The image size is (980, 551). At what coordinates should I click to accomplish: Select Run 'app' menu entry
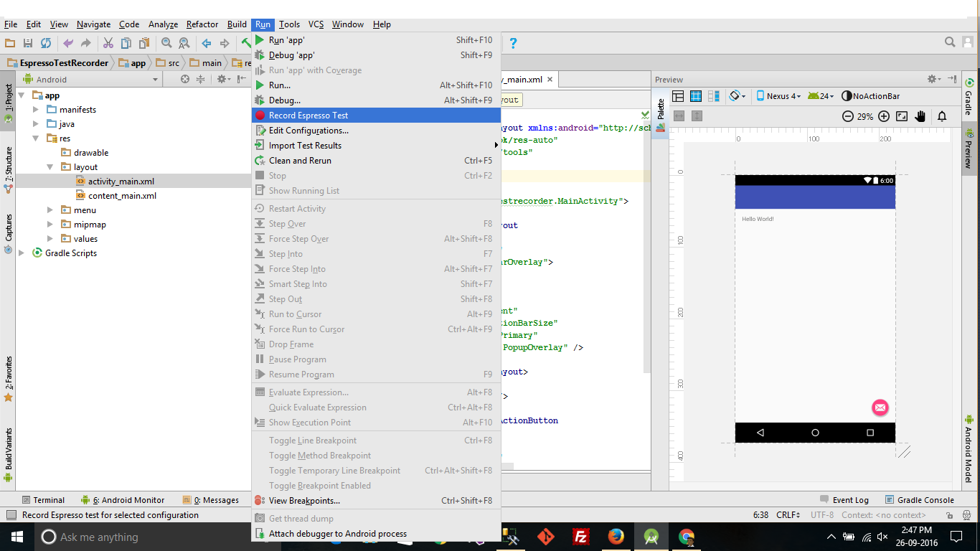376,40
